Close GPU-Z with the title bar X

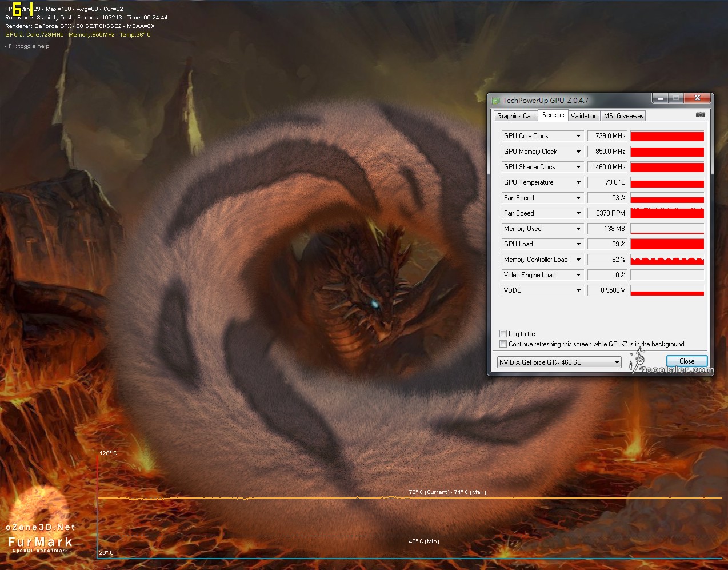pos(697,99)
